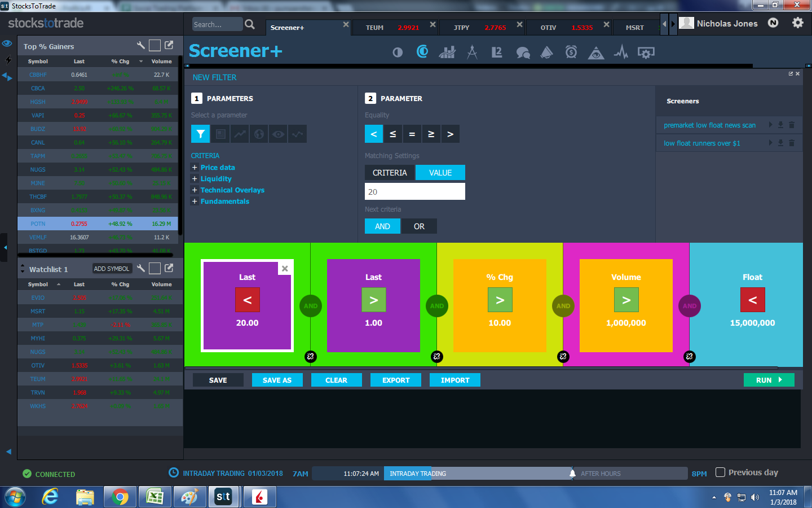
Task: Open the screen settings gear-monitor icon
Action: coord(646,52)
